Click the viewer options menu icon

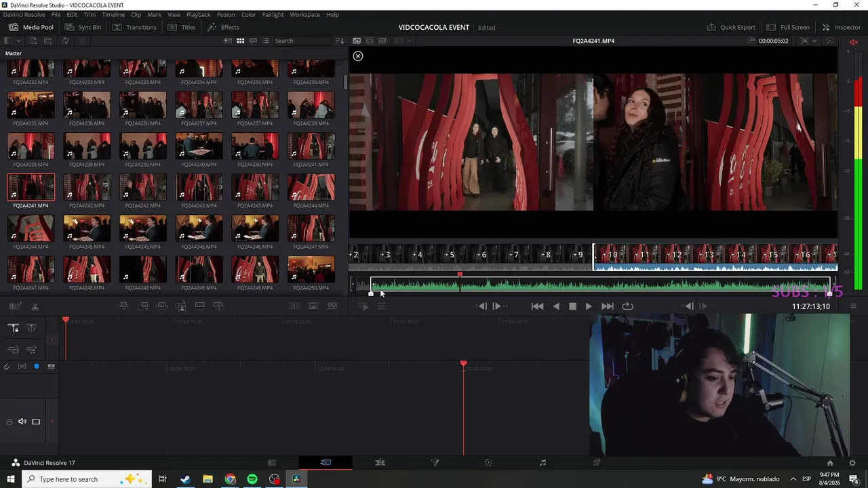(853, 306)
